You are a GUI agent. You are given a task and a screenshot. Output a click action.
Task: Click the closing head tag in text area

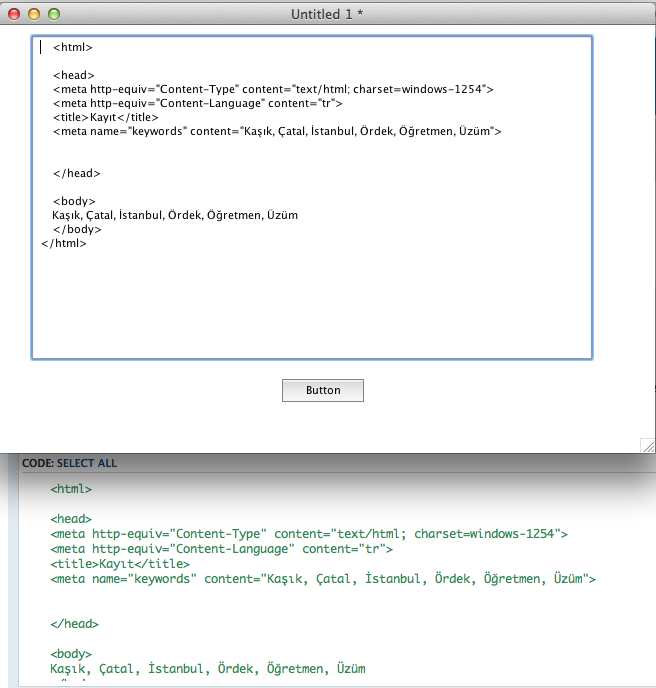pyautogui.click(x=76, y=173)
